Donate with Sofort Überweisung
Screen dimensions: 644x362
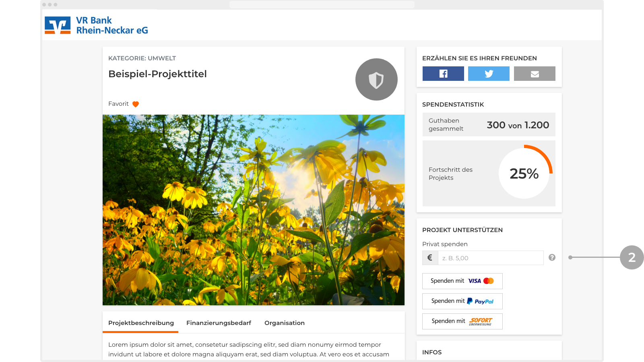pos(462,321)
